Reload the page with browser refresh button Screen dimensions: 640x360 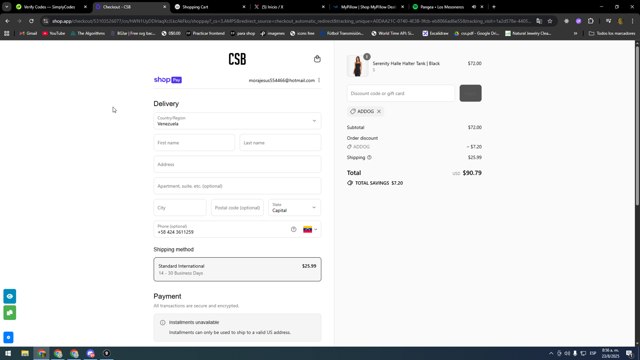tap(31, 21)
